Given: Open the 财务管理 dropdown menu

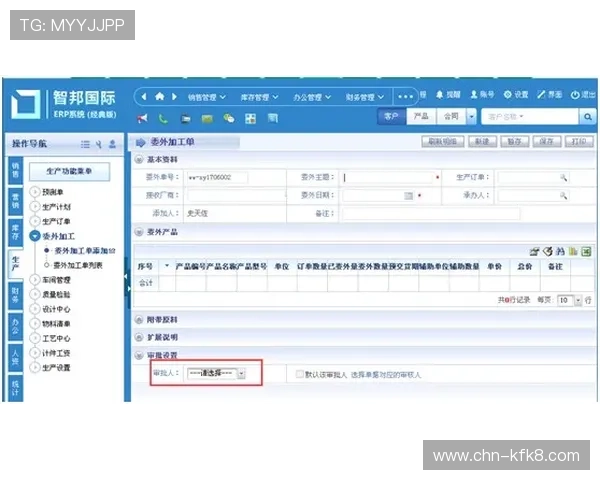Looking at the screenshot, I should click(x=365, y=97).
